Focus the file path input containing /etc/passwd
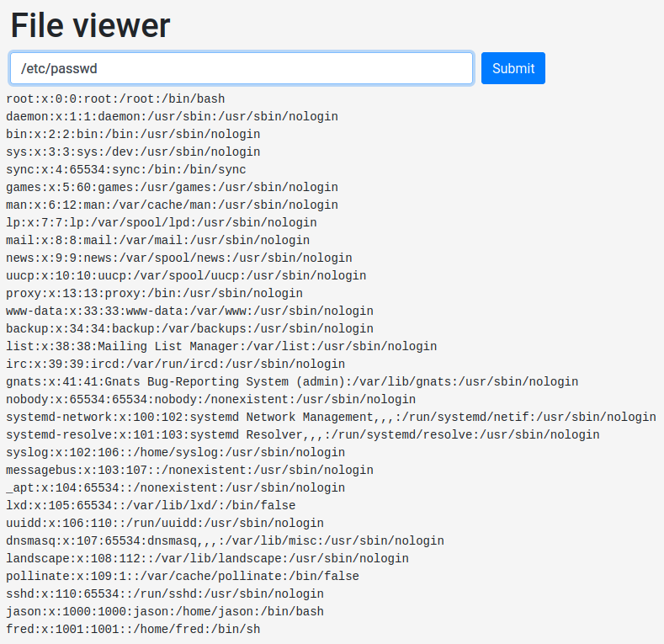The height and width of the screenshot is (644, 664). [242, 68]
